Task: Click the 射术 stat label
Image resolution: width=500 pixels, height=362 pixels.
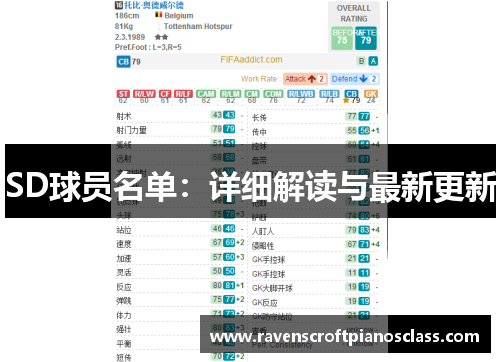Action: point(124,116)
